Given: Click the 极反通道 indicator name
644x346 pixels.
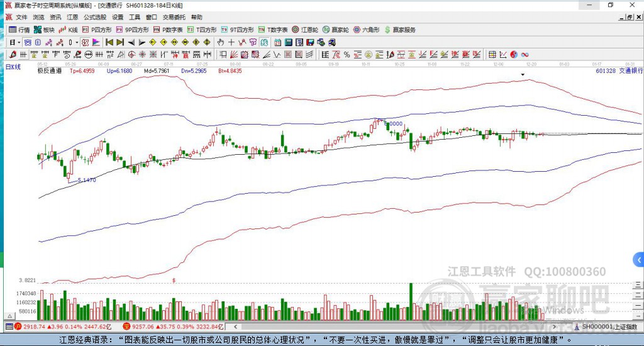Looking at the screenshot, I should [x=50, y=70].
